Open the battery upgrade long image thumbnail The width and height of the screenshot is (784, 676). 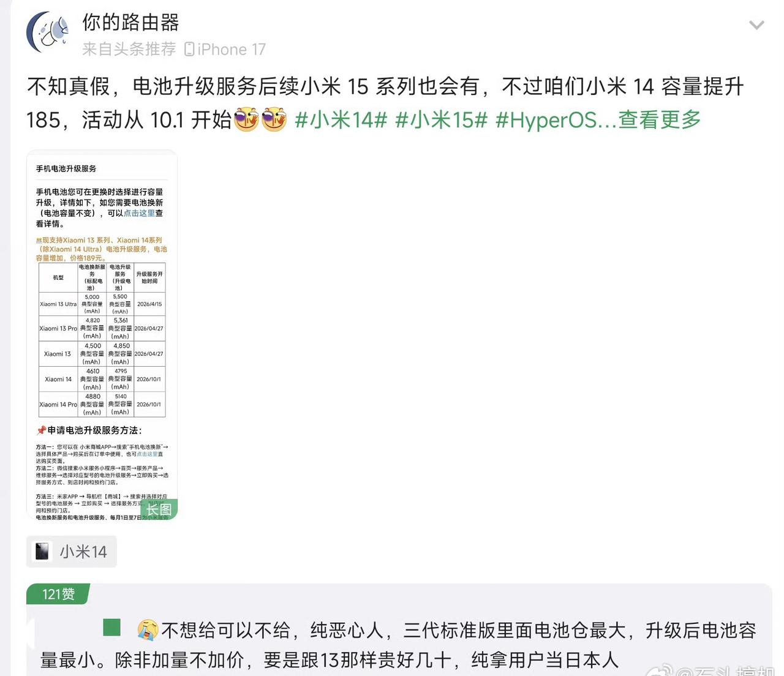point(102,335)
